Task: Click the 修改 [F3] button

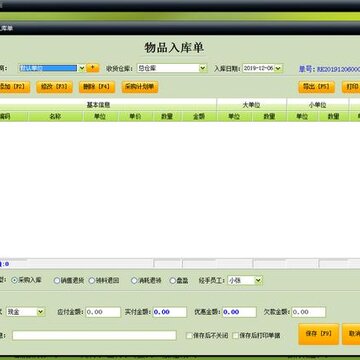Action: (54, 87)
